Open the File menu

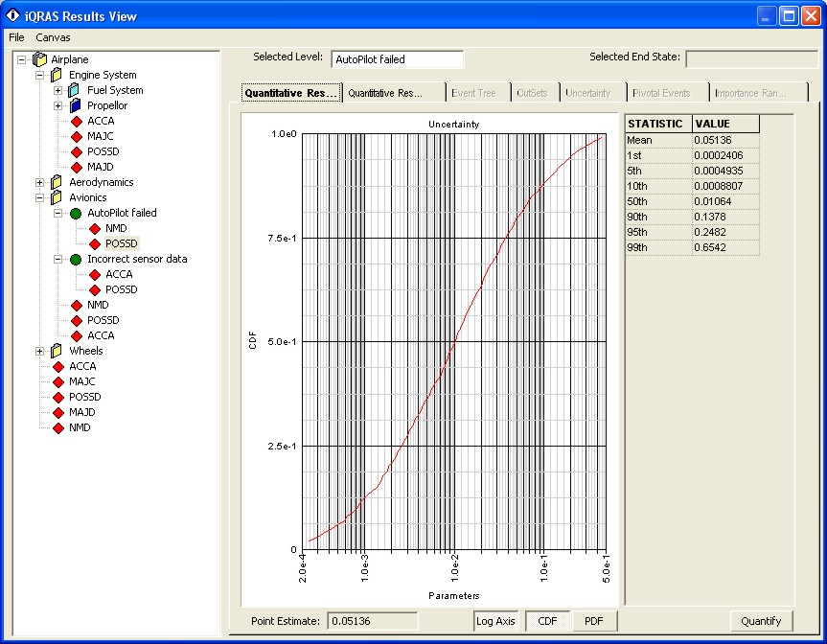click(16, 37)
